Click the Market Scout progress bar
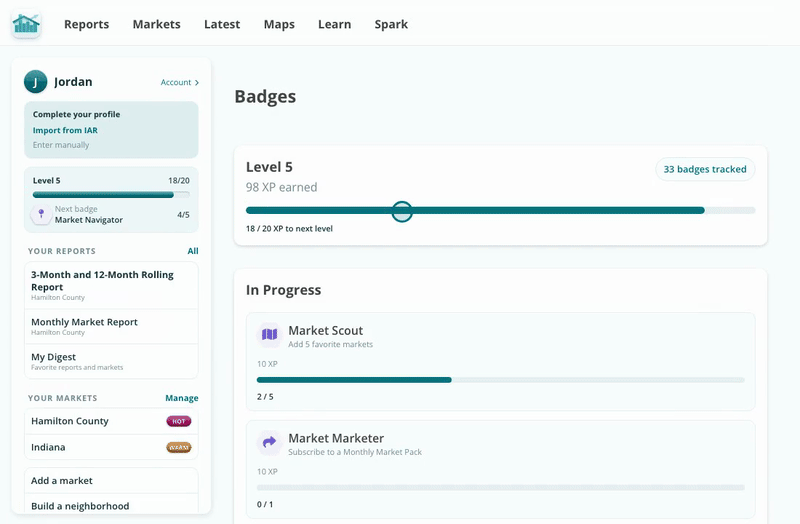 pos(501,380)
